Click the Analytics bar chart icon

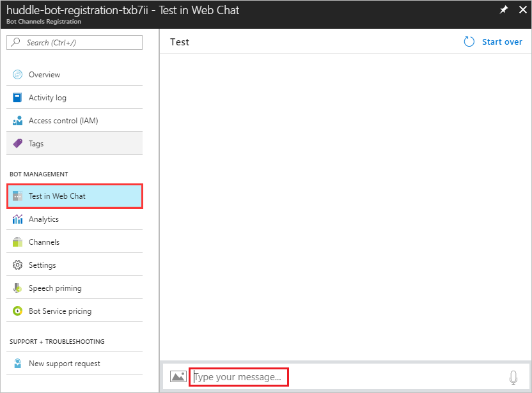pyautogui.click(x=18, y=219)
